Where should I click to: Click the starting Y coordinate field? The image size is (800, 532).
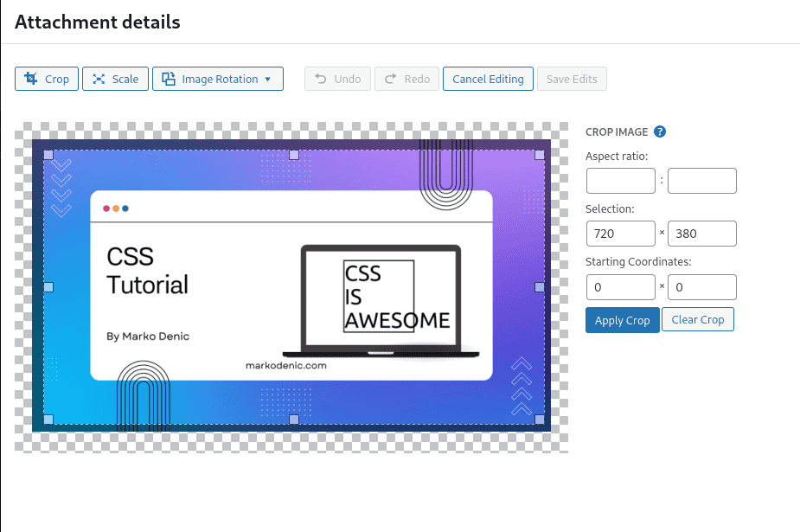coord(701,286)
